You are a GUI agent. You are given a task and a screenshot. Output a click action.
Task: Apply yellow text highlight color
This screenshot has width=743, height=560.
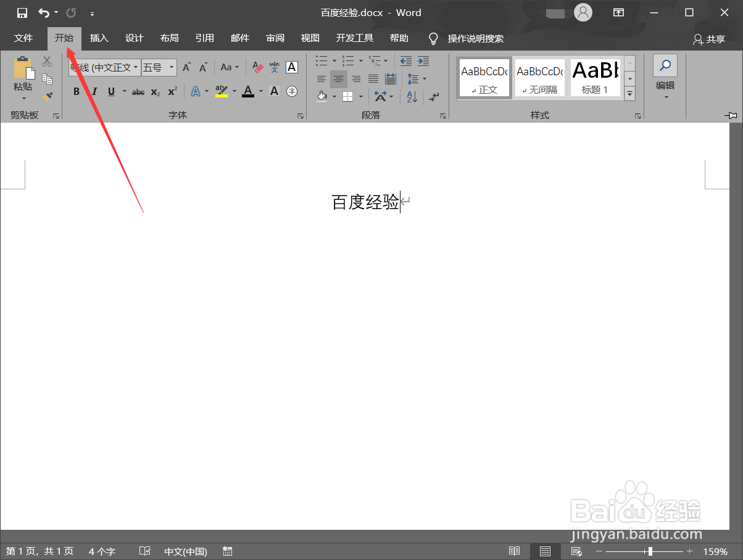tap(222, 92)
